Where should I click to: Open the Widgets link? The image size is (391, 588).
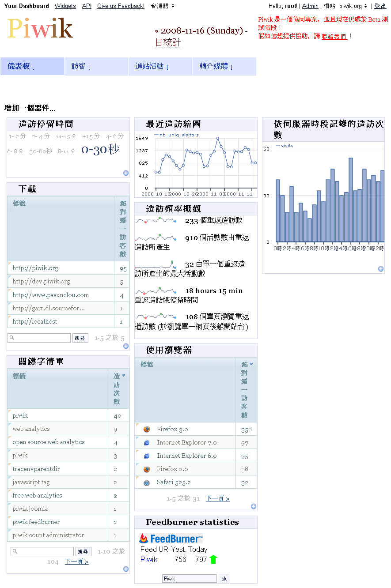[65, 6]
